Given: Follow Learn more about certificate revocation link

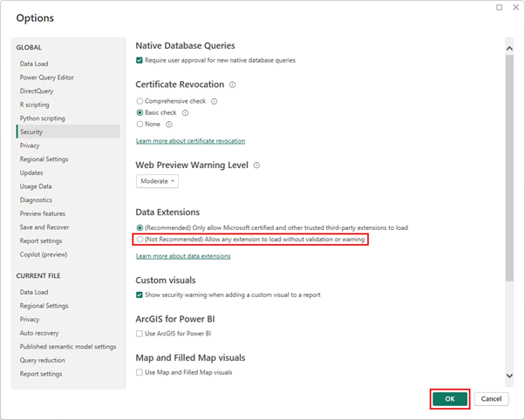Looking at the screenshot, I should pyautogui.click(x=190, y=141).
